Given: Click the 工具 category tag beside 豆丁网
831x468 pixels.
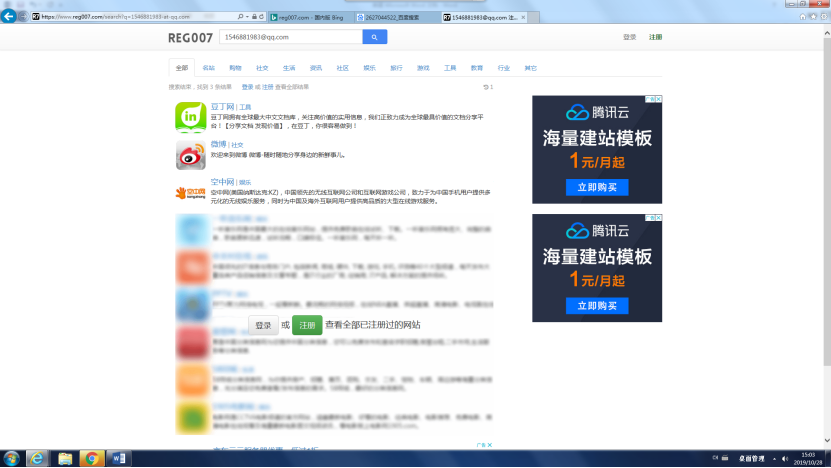Looking at the screenshot, I should (245, 107).
